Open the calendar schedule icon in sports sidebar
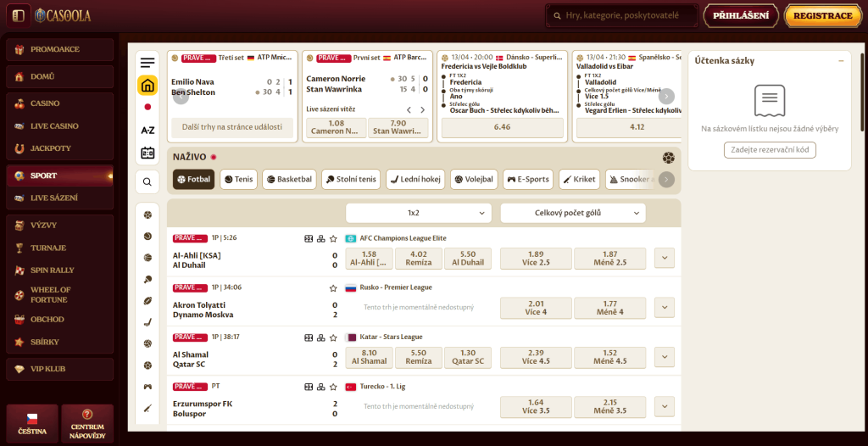The width and height of the screenshot is (868, 446). pyautogui.click(x=147, y=153)
